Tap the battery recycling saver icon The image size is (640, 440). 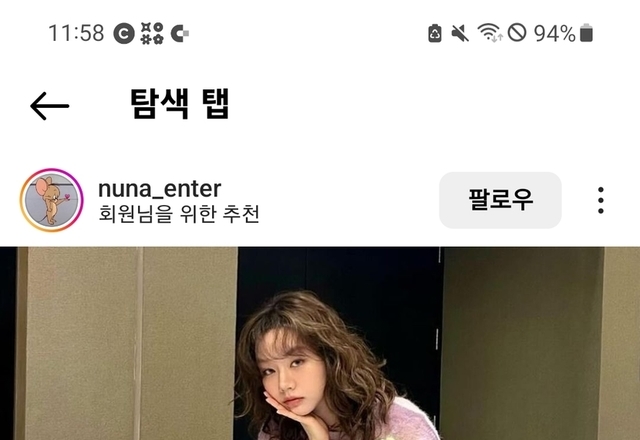(x=435, y=33)
